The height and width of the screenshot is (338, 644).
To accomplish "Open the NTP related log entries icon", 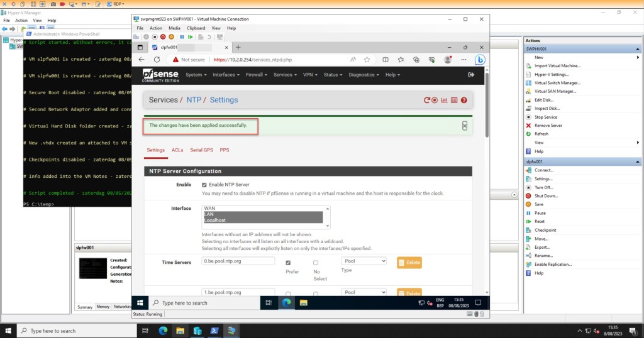I will coord(454,100).
